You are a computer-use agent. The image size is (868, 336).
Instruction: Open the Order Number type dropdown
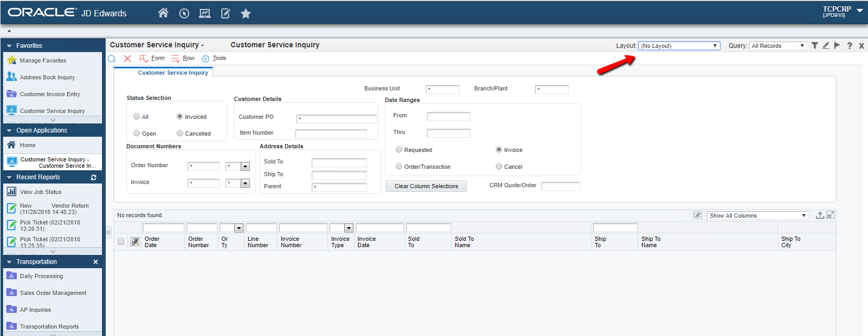pyautogui.click(x=245, y=167)
